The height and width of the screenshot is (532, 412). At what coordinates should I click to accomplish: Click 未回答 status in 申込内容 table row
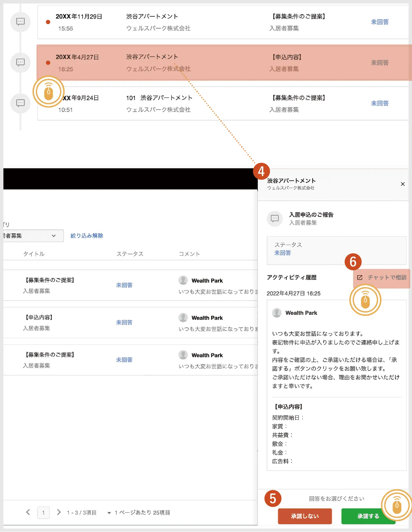124,323
